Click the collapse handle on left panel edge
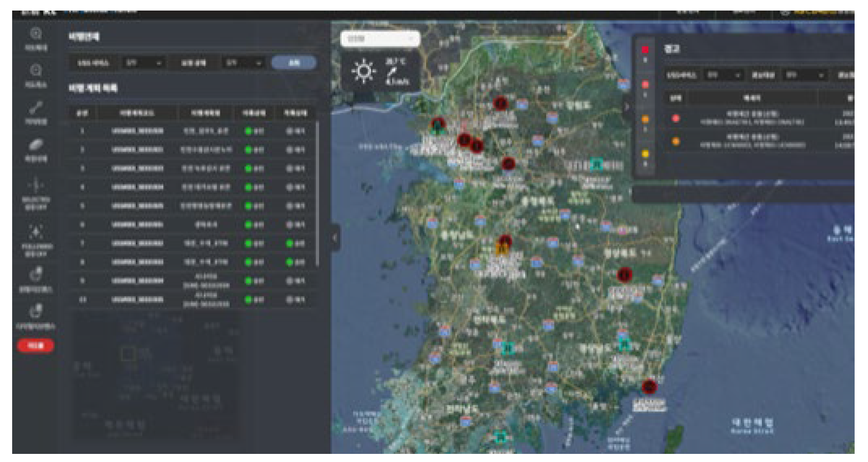 (335, 238)
